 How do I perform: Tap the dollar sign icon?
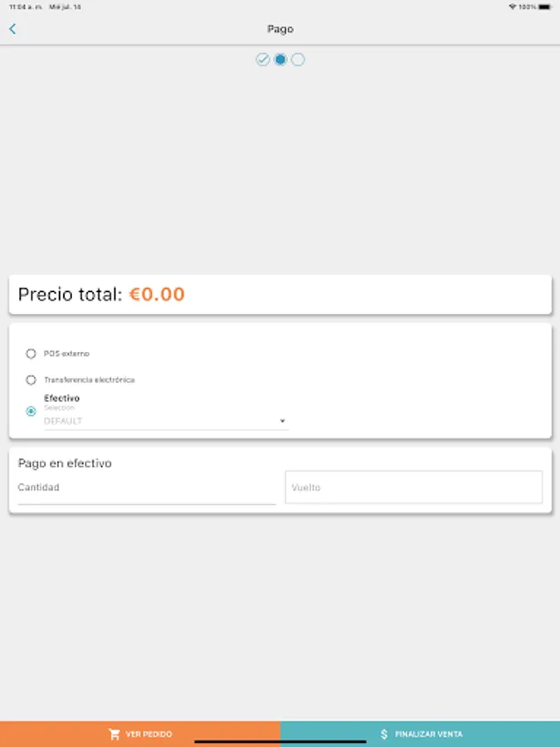click(384, 735)
